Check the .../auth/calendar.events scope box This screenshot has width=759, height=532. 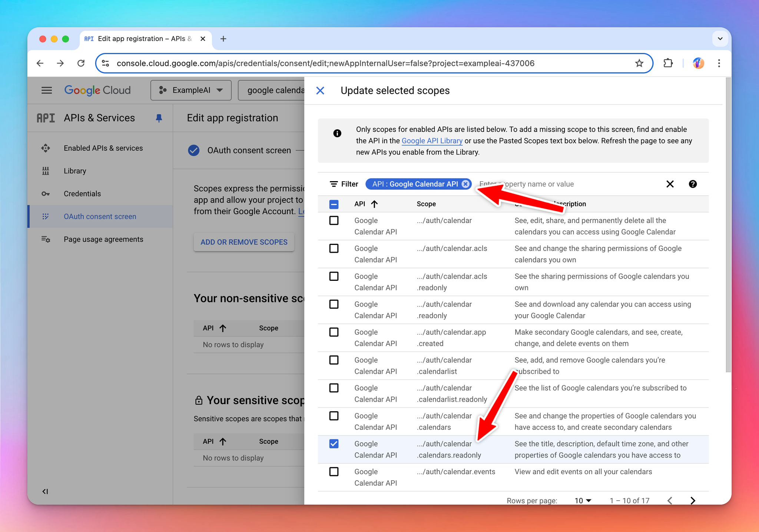pos(334,472)
